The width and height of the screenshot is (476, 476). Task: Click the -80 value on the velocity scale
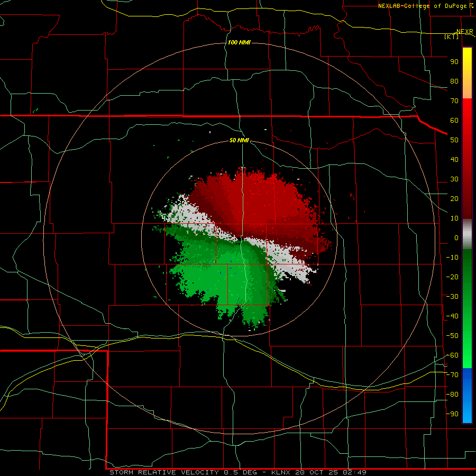tap(452, 395)
